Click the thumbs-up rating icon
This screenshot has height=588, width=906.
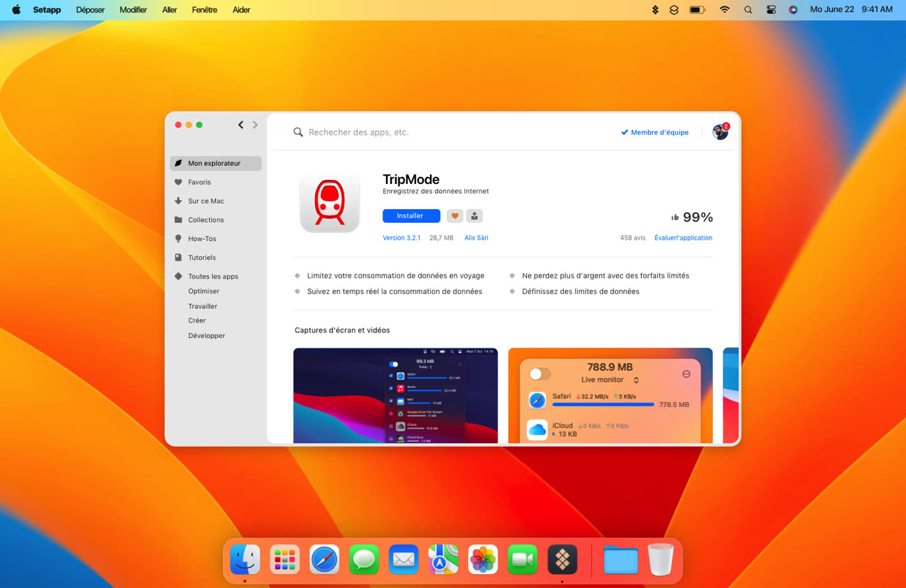pyautogui.click(x=675, y=217)
